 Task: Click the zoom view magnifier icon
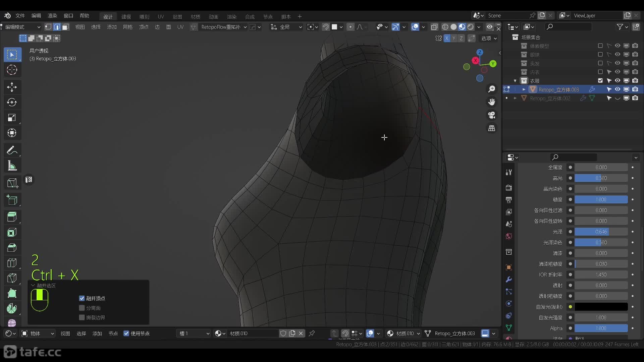coord(492,89)
